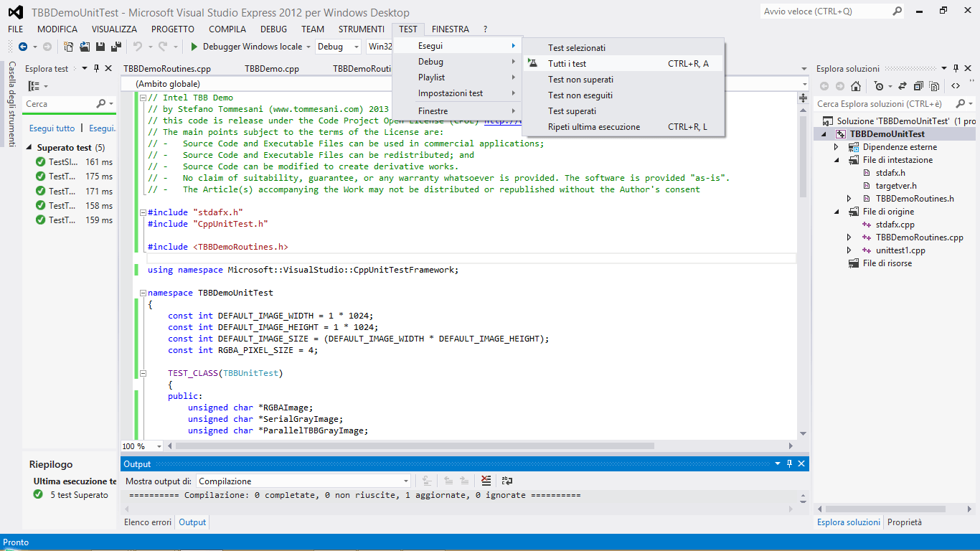Click in the Avvio veloce search field
This screenshot has height=551, width=980.
(825, 11)
